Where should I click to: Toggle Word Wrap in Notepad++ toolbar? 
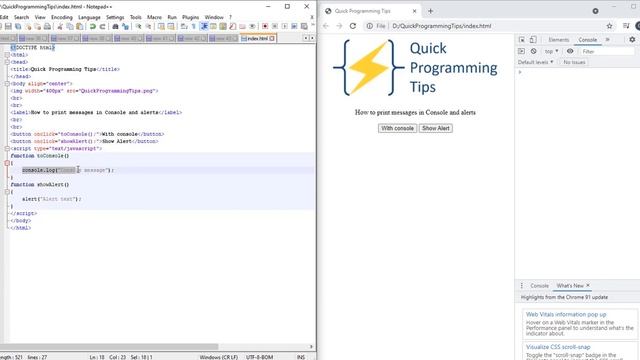184,26
